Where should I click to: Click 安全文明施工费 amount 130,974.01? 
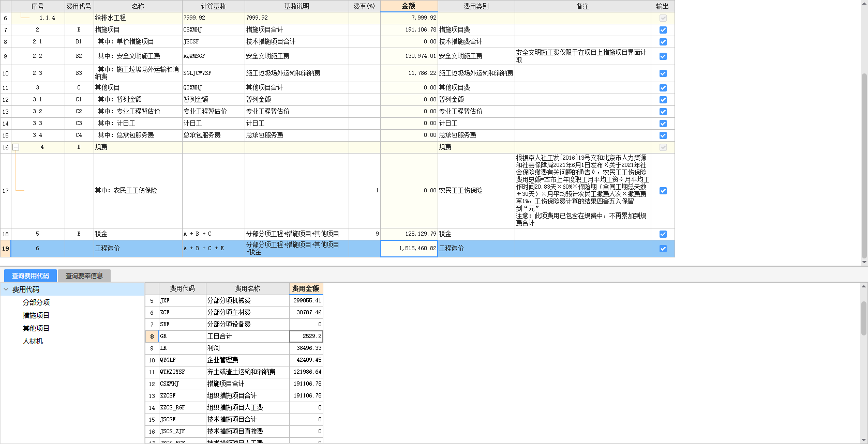pos(409,56)
